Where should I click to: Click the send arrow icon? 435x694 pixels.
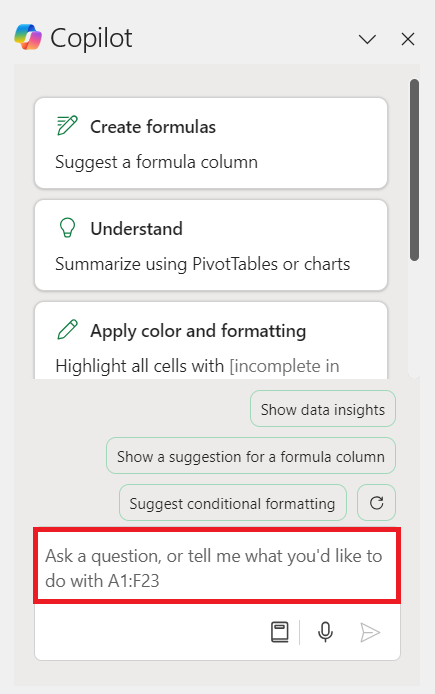tap(370, 632)
